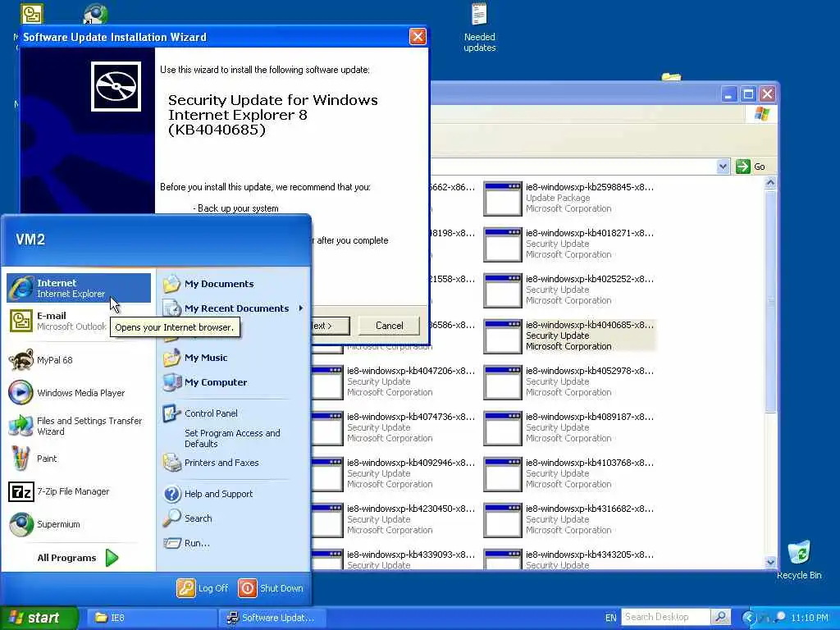Select ie8-windowsxp-kb4047206 security update file
Viewport: 840px width, 630px height.
[x=394, y=381]
